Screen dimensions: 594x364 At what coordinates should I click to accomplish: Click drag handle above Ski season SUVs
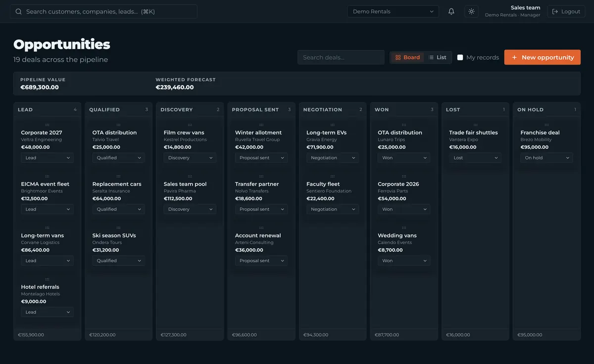tap(119, 227)
